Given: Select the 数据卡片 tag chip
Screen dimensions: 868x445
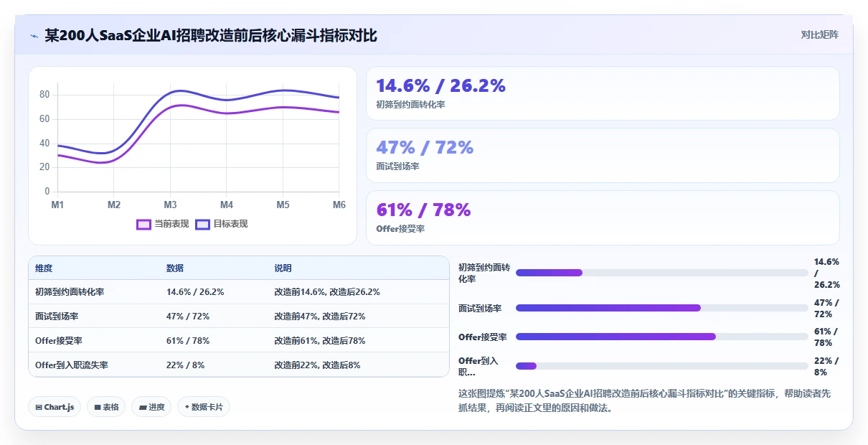Looking at the screenshot, I should point(204,407).
